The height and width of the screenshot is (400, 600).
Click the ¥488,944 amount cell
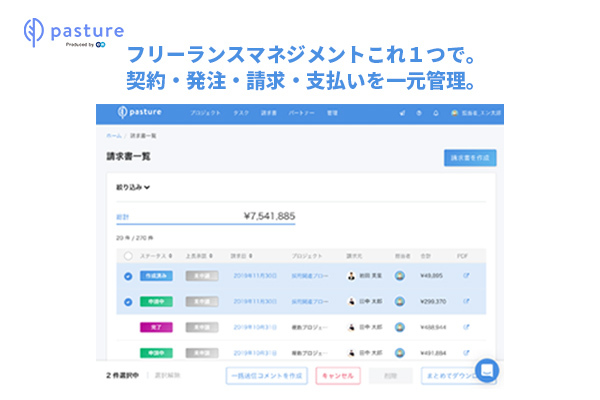pos(433,327)
